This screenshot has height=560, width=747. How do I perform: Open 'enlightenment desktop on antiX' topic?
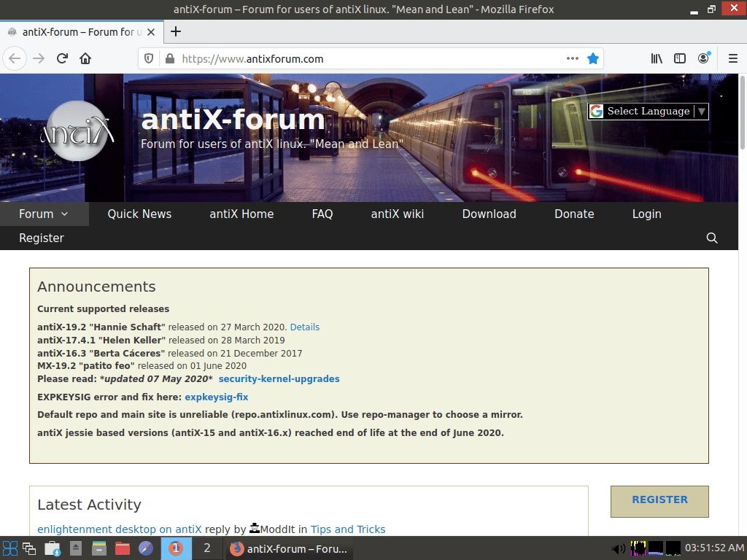point(119,529)
